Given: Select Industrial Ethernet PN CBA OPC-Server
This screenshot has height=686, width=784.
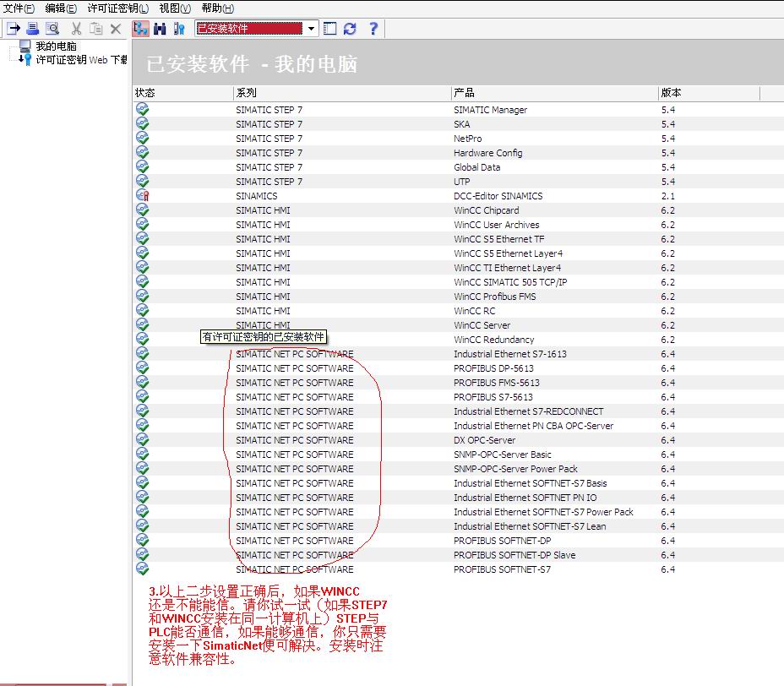Looking at the screenshot, I should (533, 426).
